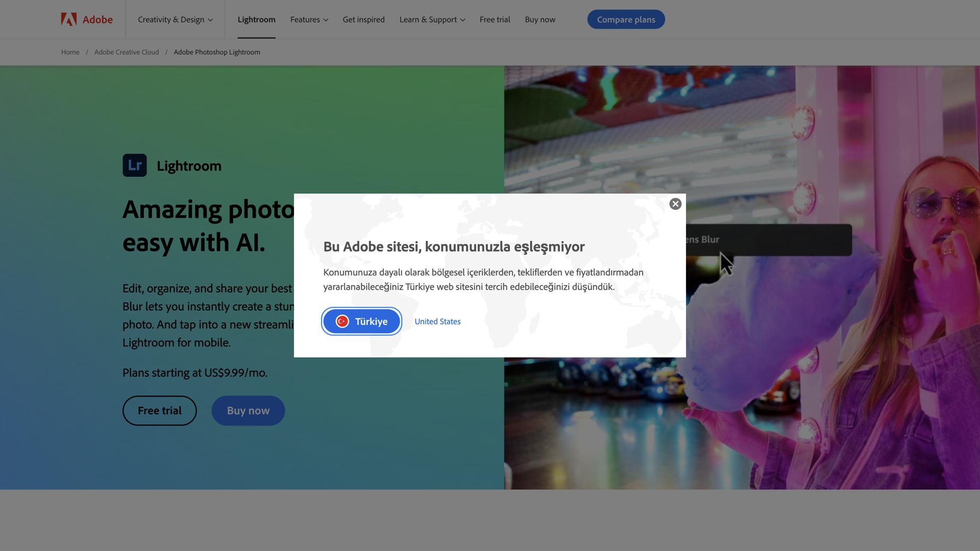Open the Learn & Support dropdown
The image size is (980, 551).
(x=432, y=19)
